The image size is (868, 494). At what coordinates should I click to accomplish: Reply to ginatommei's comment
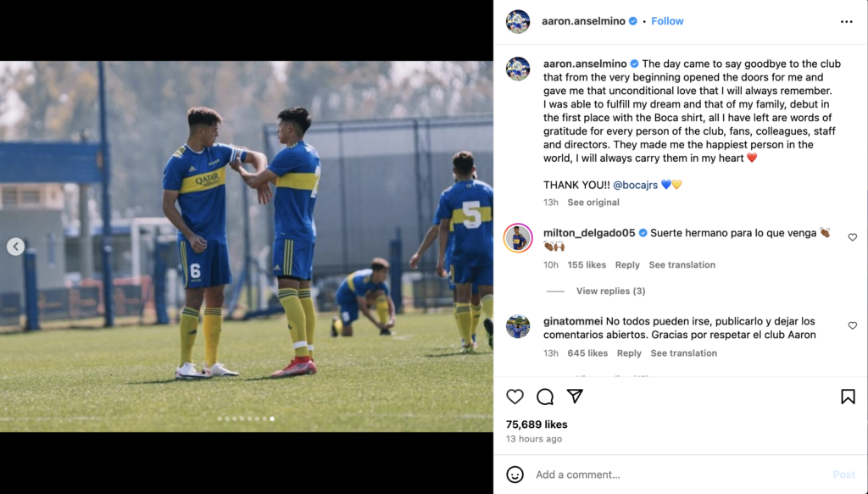(629, 353)
